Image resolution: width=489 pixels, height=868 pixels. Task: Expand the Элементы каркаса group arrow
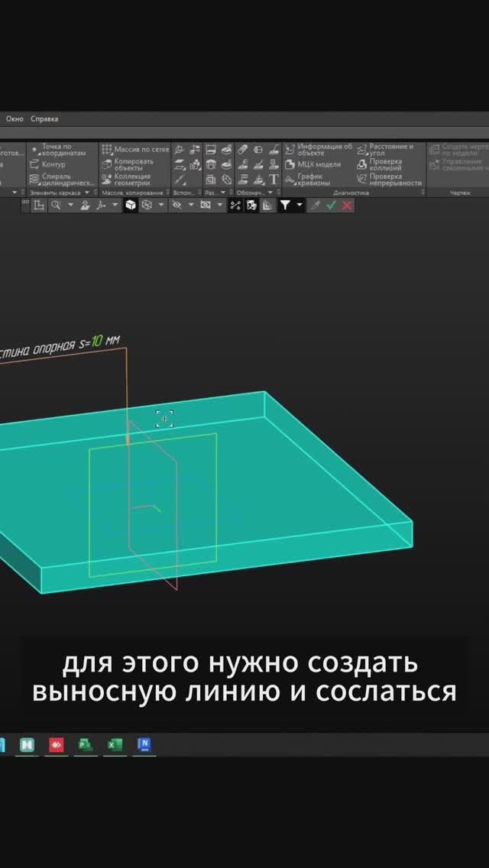pyautogui.click(x=87, y=193)
